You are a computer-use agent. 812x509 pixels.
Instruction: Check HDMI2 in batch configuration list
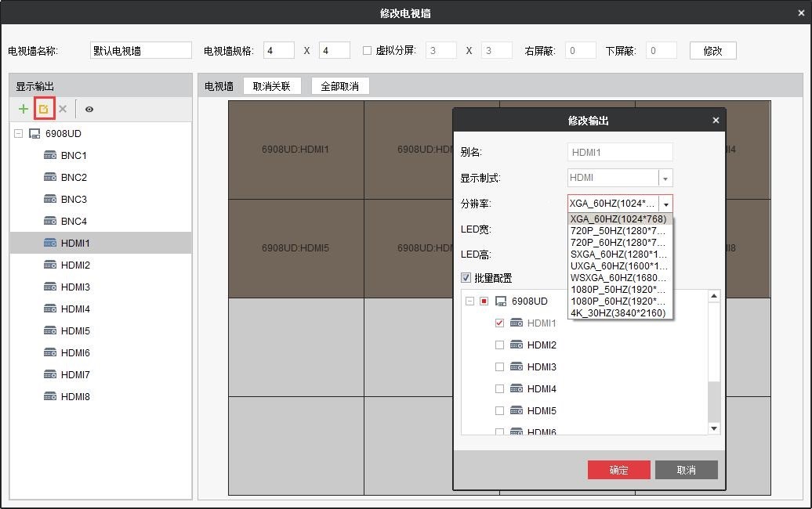coord(500,345)
